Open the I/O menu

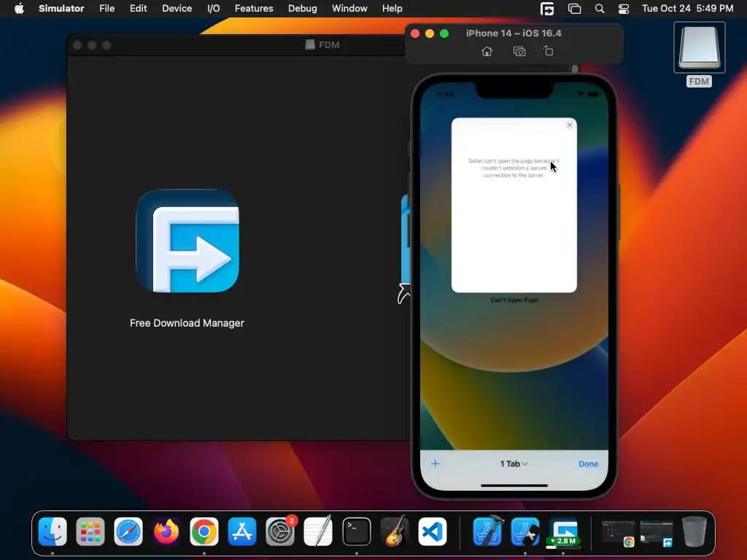click(x=214, y=9)
